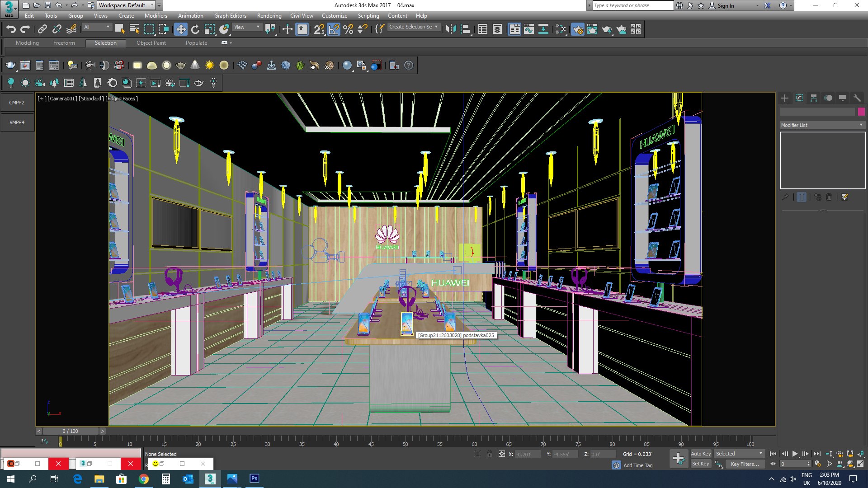Click the Select and Link tool
The height and width of the screenshot is (488, 868).
(x=42, y=29)
